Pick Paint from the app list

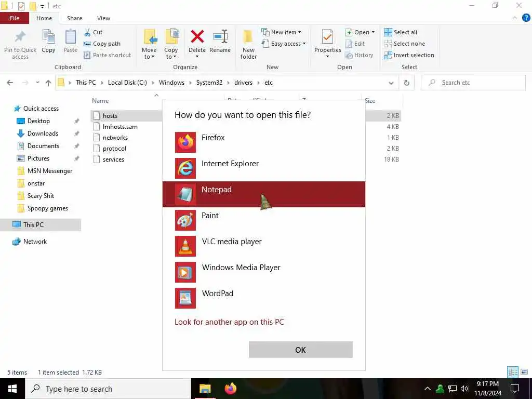[x=263, y=220]
